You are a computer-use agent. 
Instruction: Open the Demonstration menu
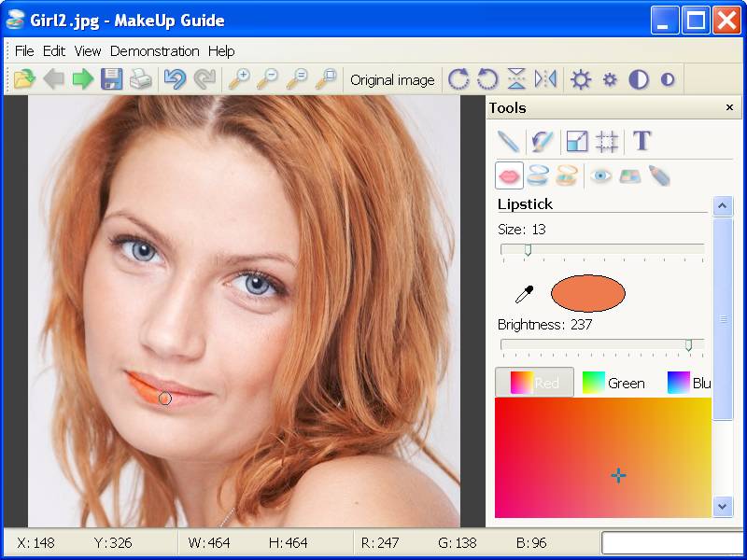tap(154, 51)
